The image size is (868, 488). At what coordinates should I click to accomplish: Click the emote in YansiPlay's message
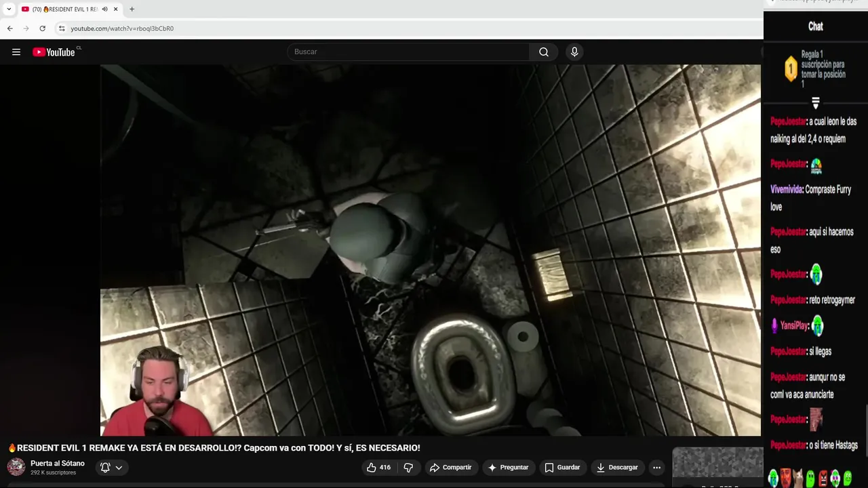[x=818, y=326]
